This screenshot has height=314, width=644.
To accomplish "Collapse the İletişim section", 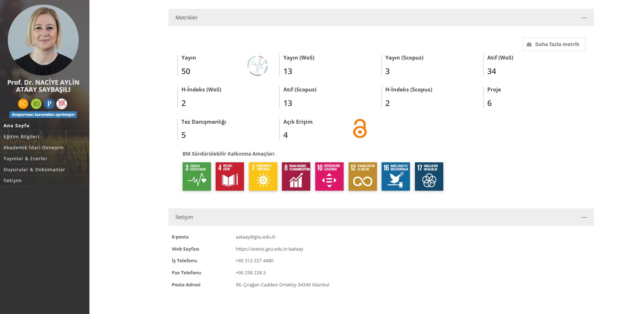I will 584,217.
